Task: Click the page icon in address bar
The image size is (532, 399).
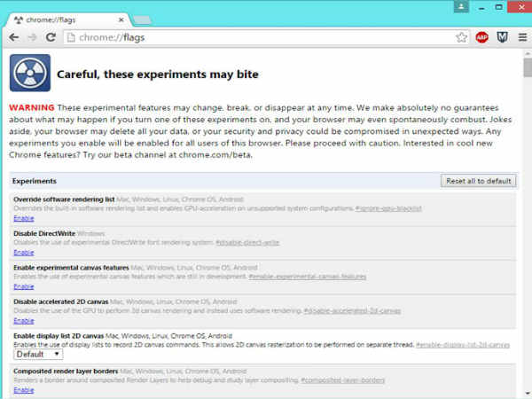Action: click(x=71, y=37)
